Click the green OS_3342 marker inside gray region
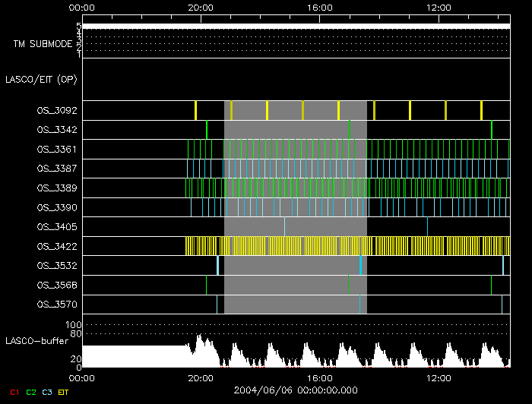This screenshot has height=404, width=532. pos(350,130)
